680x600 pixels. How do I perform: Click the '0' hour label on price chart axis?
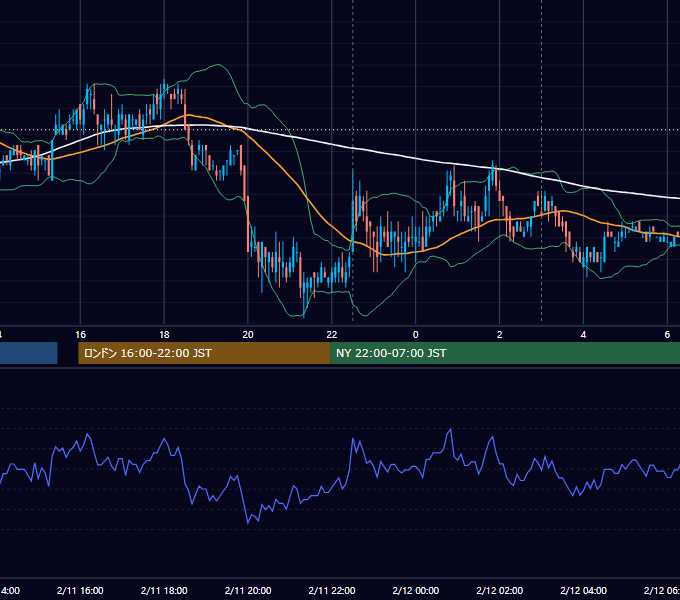[x=415, y=335]
